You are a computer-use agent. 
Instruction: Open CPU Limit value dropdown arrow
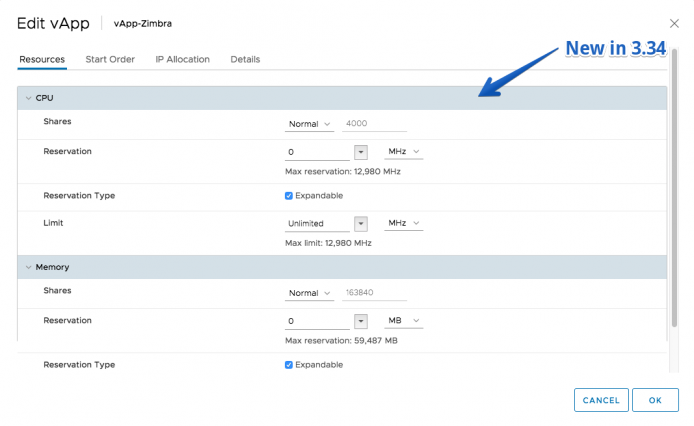coord(361,224)
